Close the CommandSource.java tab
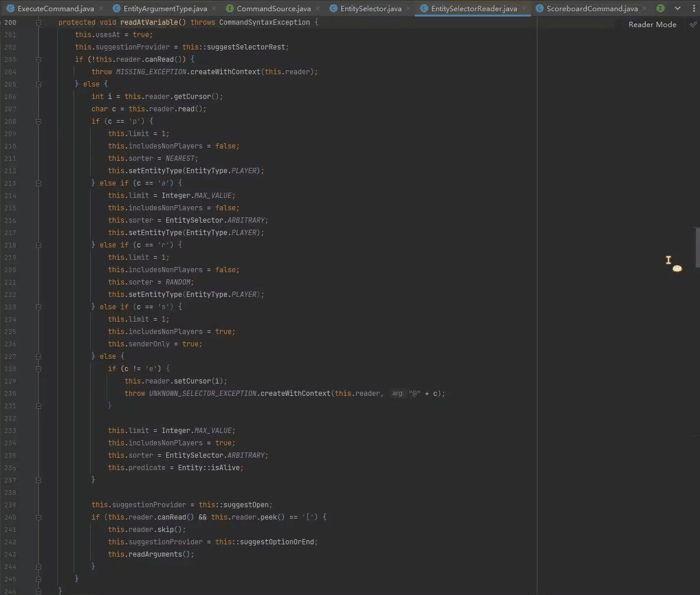 pyautogui.click(x=318, y=8)
